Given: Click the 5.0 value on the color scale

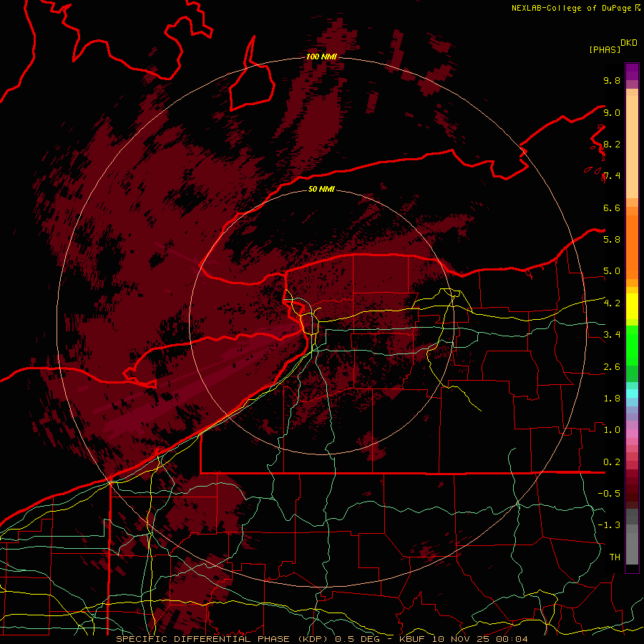Looking at the screenshot, I should click(612, 271).
